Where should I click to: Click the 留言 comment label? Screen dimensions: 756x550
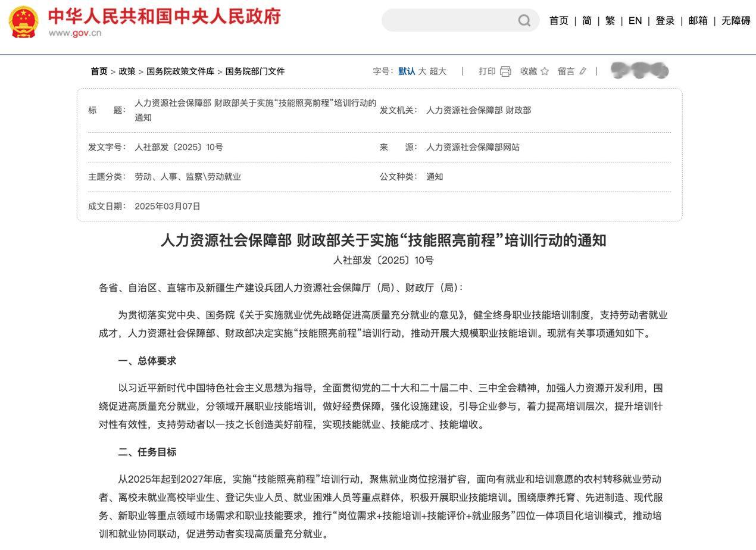click(566, 71)
